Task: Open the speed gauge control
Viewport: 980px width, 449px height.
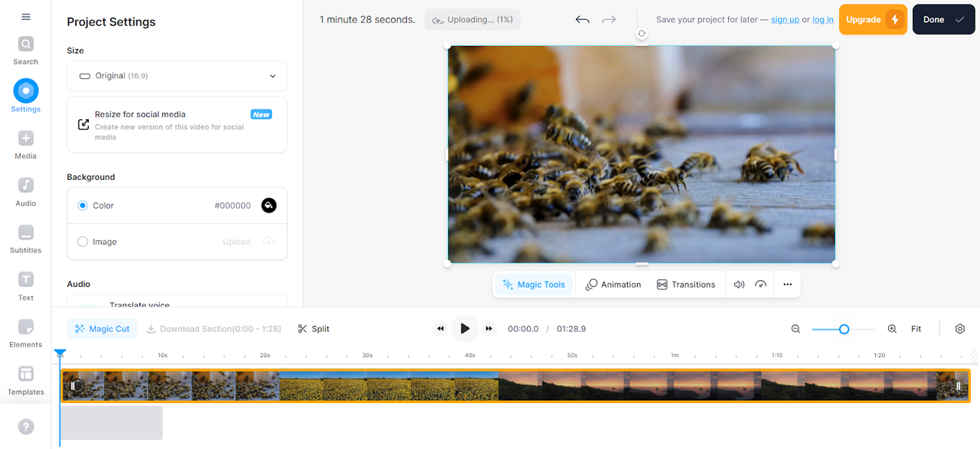Action: coord(760,285)
